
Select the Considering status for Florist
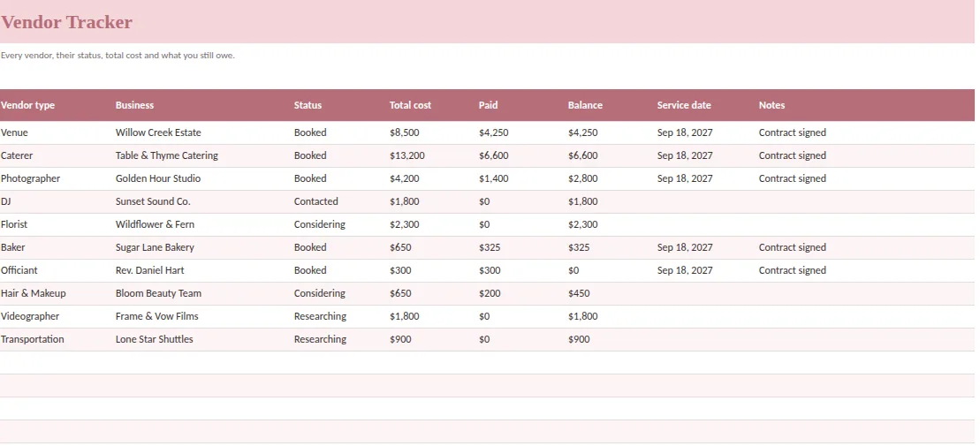tap(319, 224)
